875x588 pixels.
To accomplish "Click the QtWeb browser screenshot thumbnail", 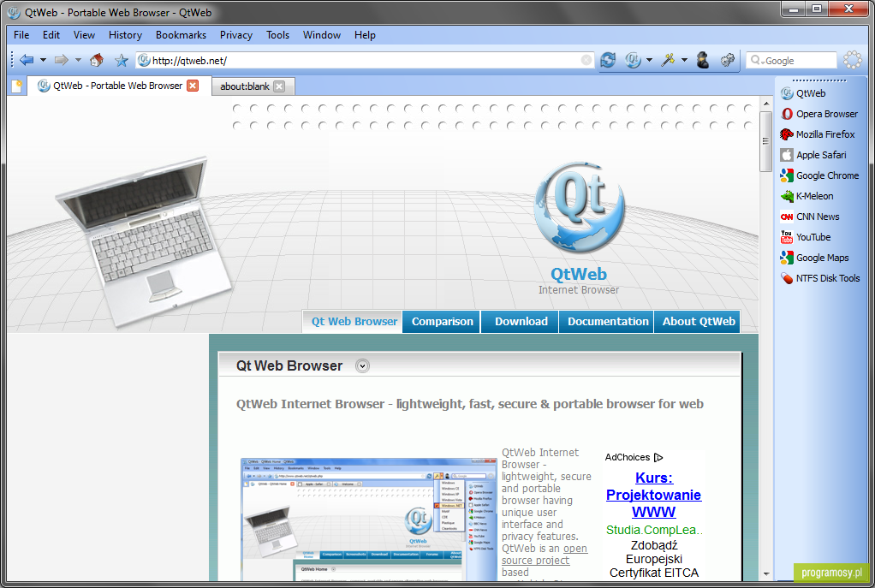I will (368, 520).
